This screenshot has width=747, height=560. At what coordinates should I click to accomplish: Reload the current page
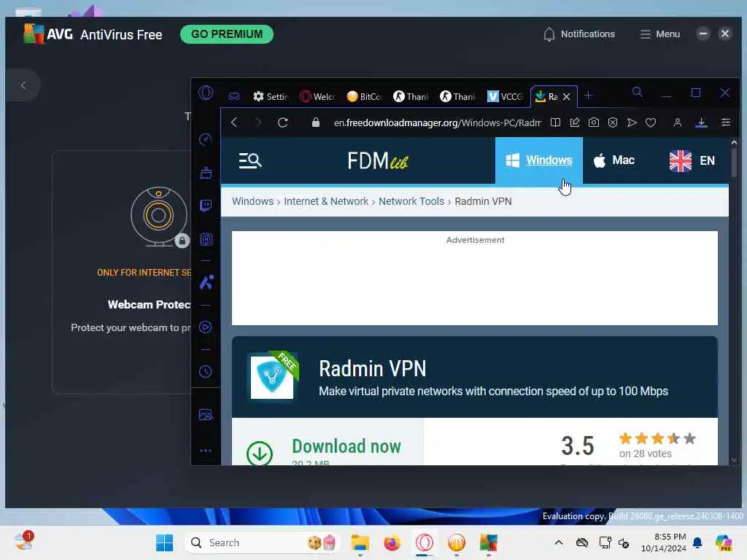pyautogui.click(x=282, y=122)
